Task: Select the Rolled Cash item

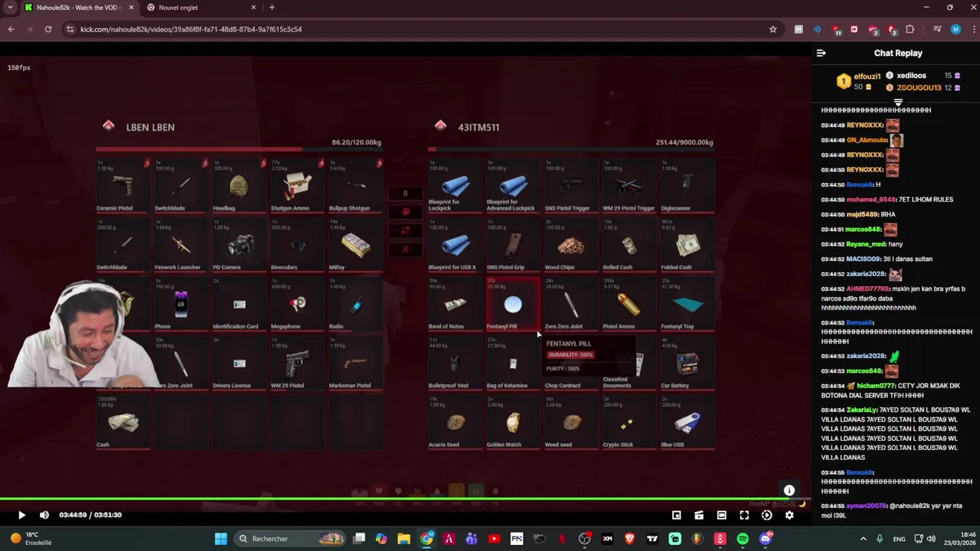Action: click(629, 245)
